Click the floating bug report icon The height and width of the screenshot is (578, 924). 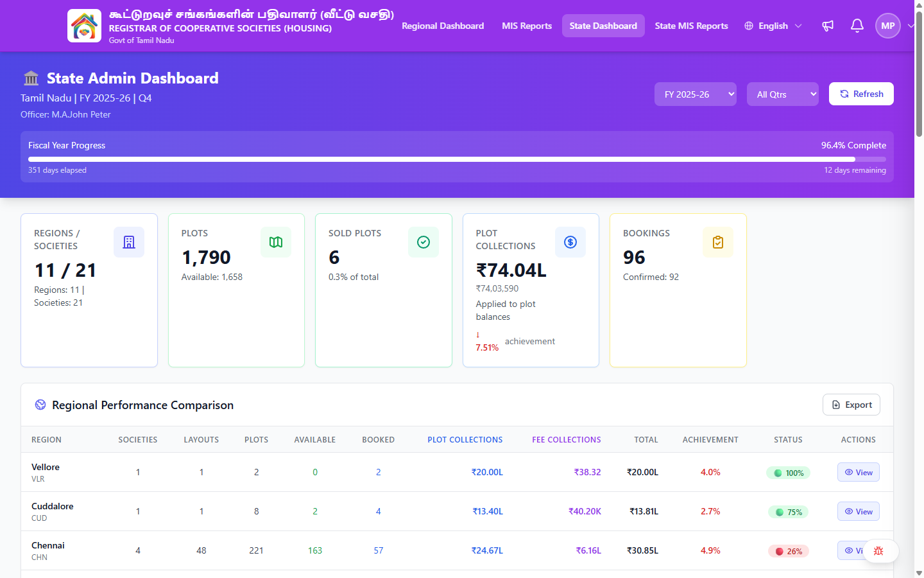[x=879, y=551]
